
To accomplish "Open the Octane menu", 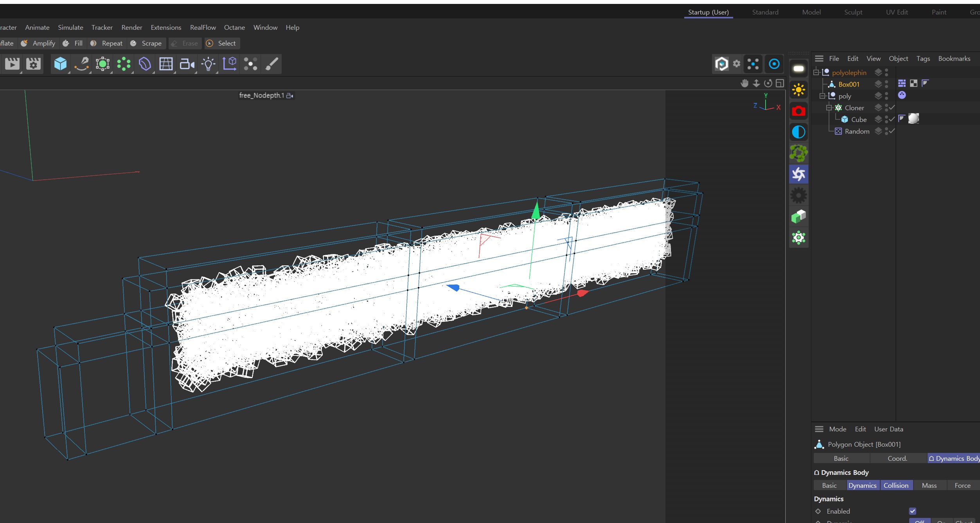I will pos(234,27).
